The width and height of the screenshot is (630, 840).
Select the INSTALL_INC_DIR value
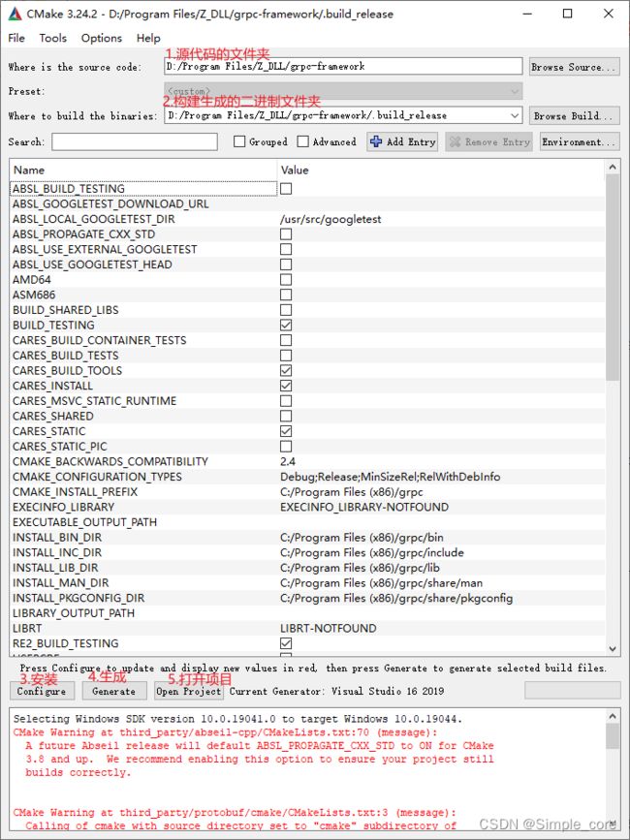[372, 552]
